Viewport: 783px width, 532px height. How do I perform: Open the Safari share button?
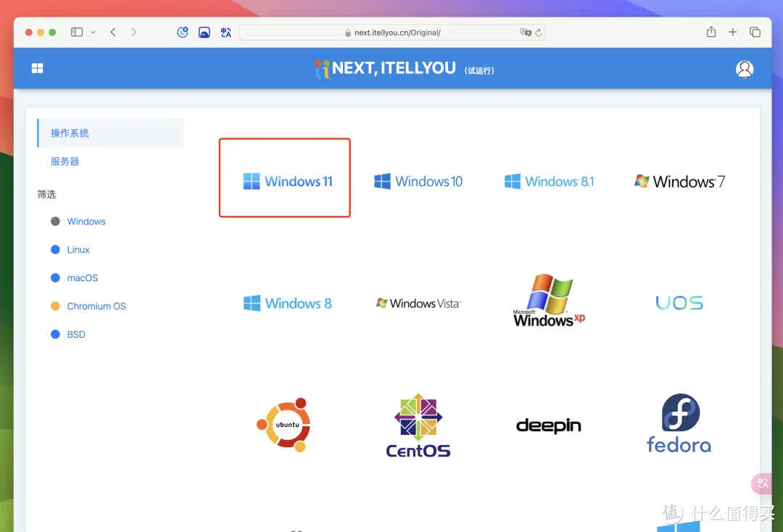coord(711,31)
